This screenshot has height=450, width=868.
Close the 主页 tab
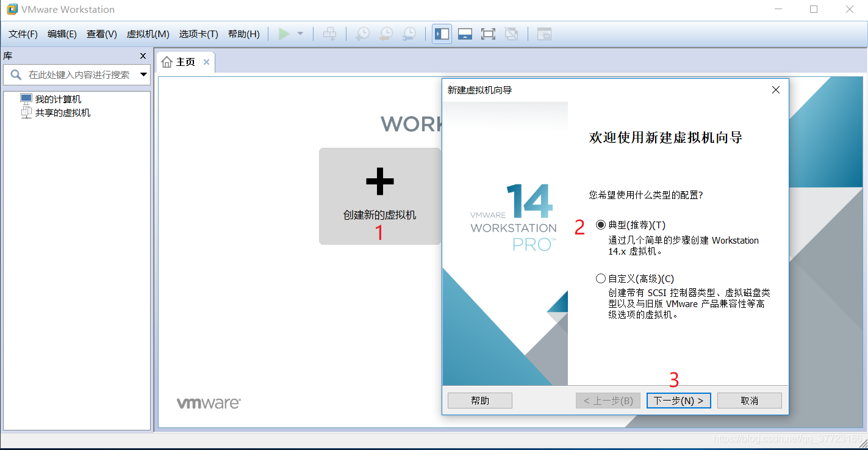tap(206, 62)
